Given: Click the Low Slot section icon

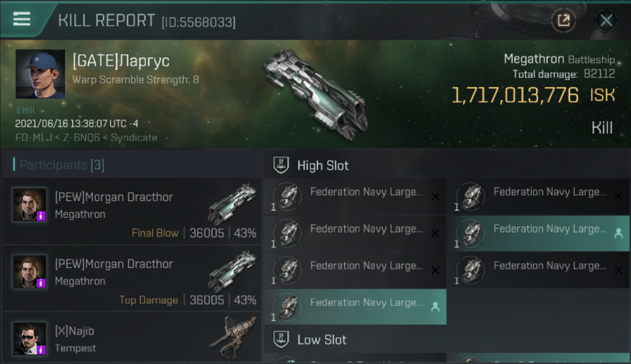Looking at the screenshot, I should tap(281, 339).
